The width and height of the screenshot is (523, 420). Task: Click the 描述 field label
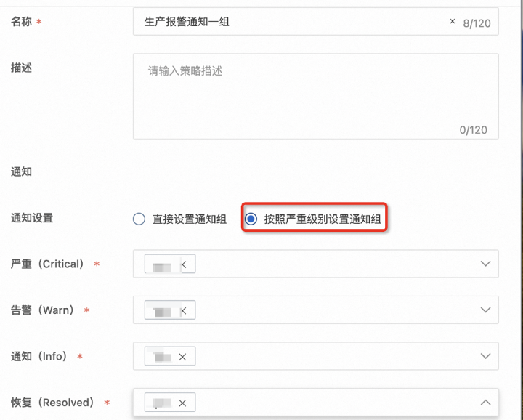pyautogui.click(x=22, y=68)
